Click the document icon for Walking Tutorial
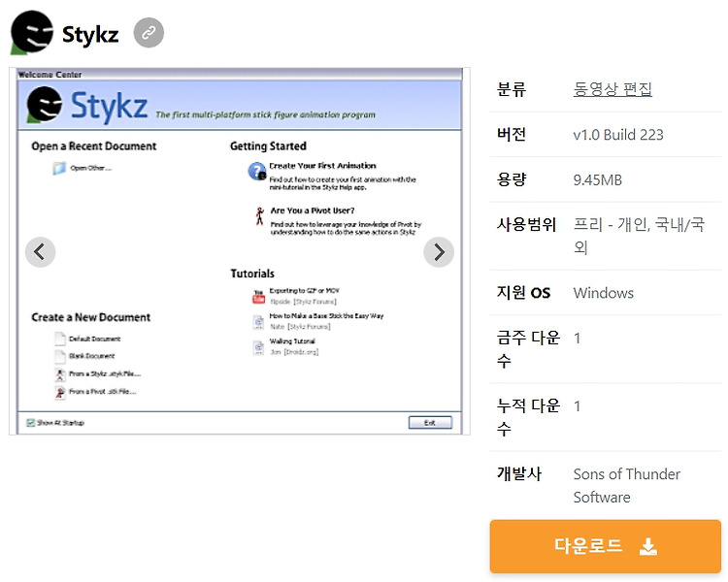 click(x=258, y=347)
